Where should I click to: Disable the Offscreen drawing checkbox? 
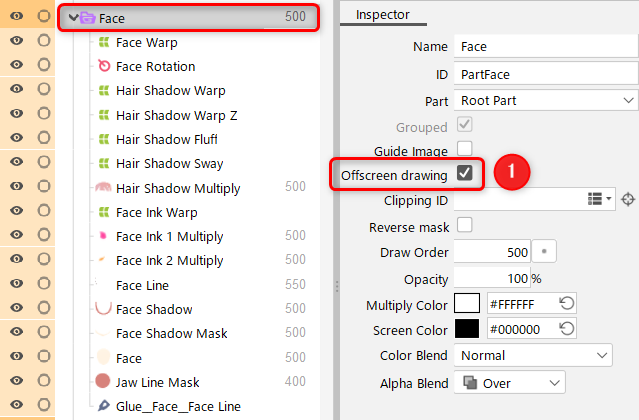click(464, 173)
